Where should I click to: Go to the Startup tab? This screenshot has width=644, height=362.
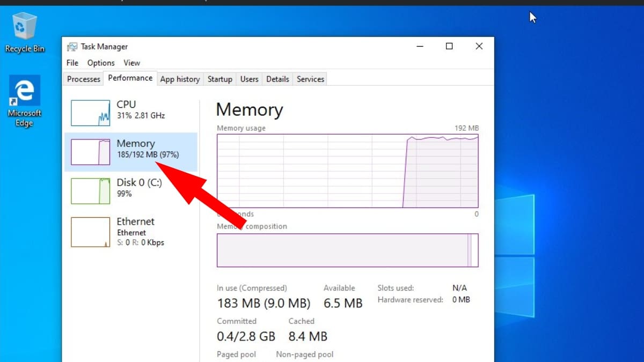tap(219, 79)
